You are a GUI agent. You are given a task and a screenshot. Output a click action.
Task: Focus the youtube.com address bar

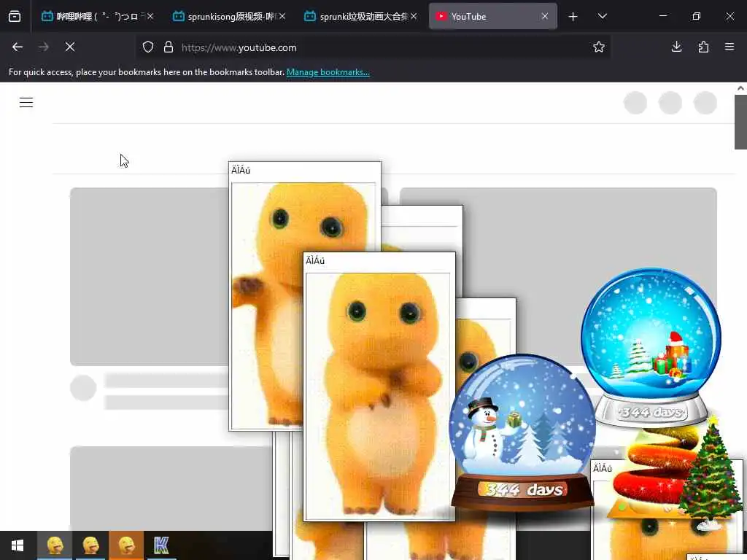point(373,47)
